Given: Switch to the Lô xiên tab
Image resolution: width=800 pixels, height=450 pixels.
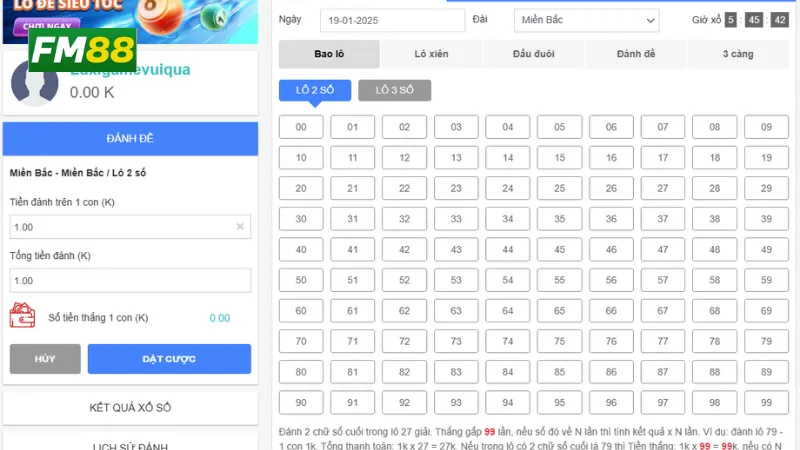Looking at the screenshot, I should click(x=431, y=54).
